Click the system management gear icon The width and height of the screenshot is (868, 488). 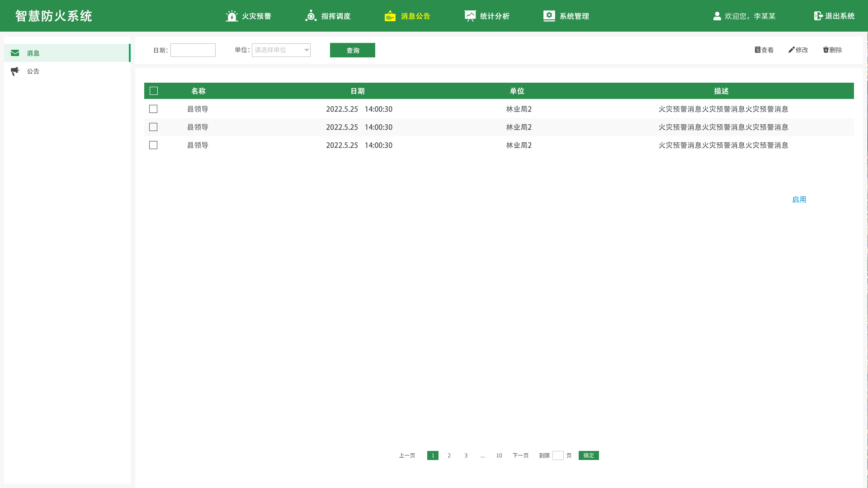click(x=549, y=16)
